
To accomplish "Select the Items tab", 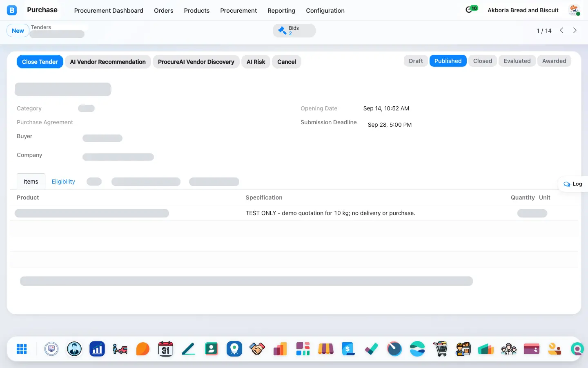I will [31, 182].
